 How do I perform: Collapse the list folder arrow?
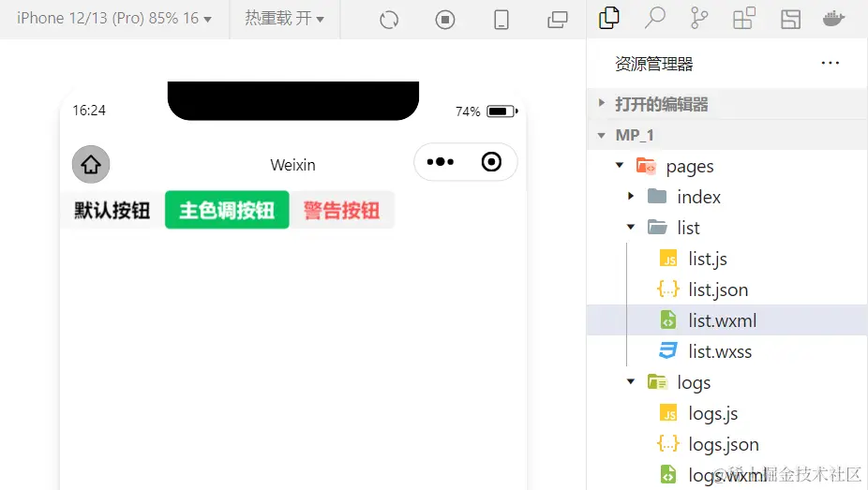[631, 227]
